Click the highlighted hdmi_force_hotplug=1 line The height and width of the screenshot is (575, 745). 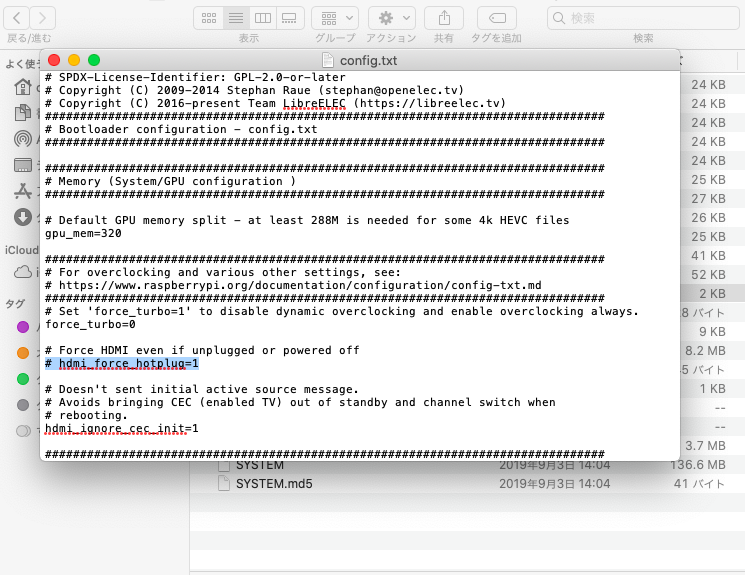122,364
